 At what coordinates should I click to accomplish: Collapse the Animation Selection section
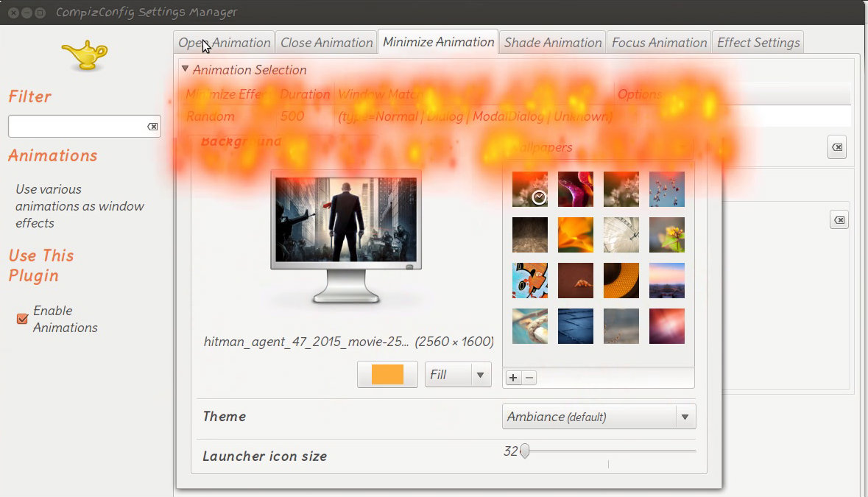tap(186, 69)
